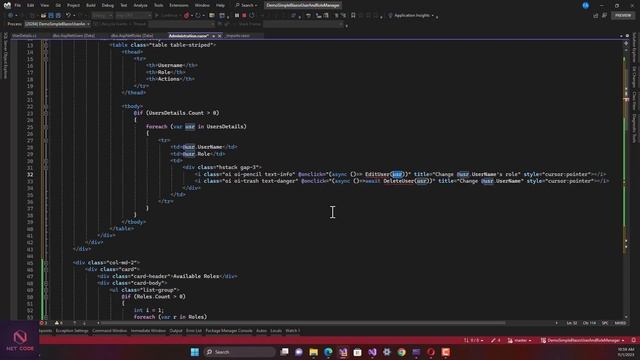
Task: Pin the Administration.razor tab
Action: click(x=213, y=36)
